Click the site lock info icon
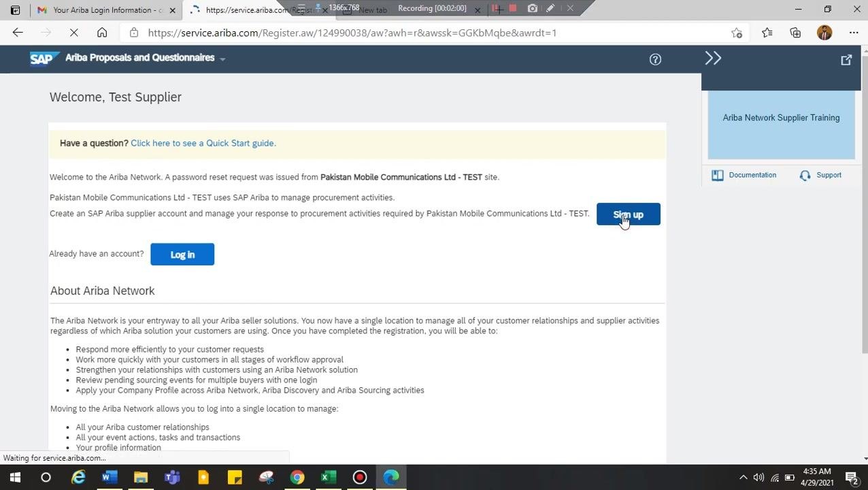The image size is (868, 490). coord(134,33)
